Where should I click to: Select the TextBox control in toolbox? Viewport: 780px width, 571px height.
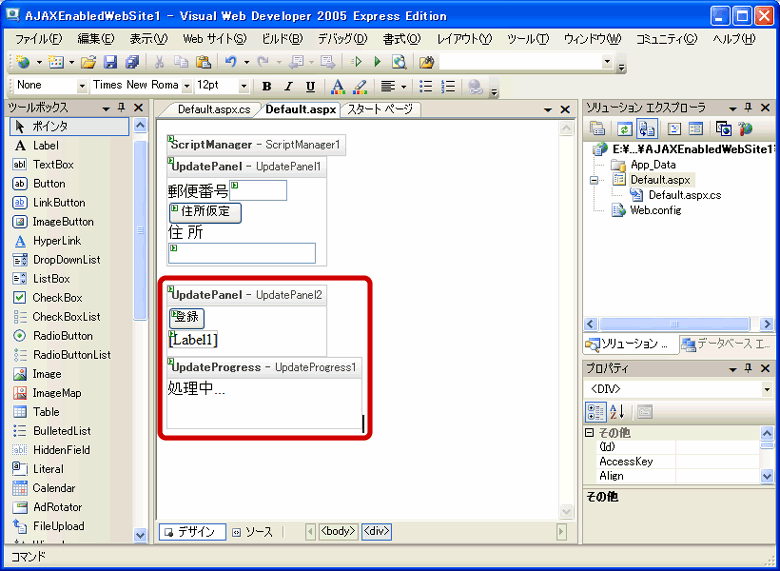(69, 164)
